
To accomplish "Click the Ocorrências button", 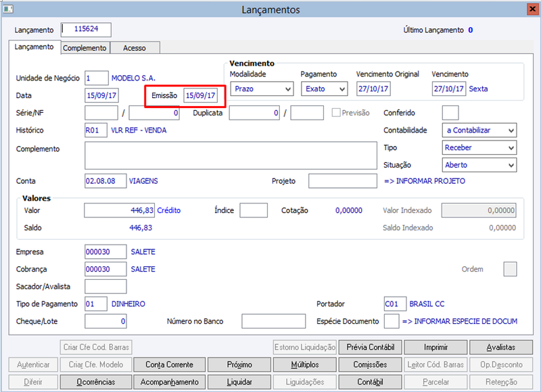I will pos(96,382).
